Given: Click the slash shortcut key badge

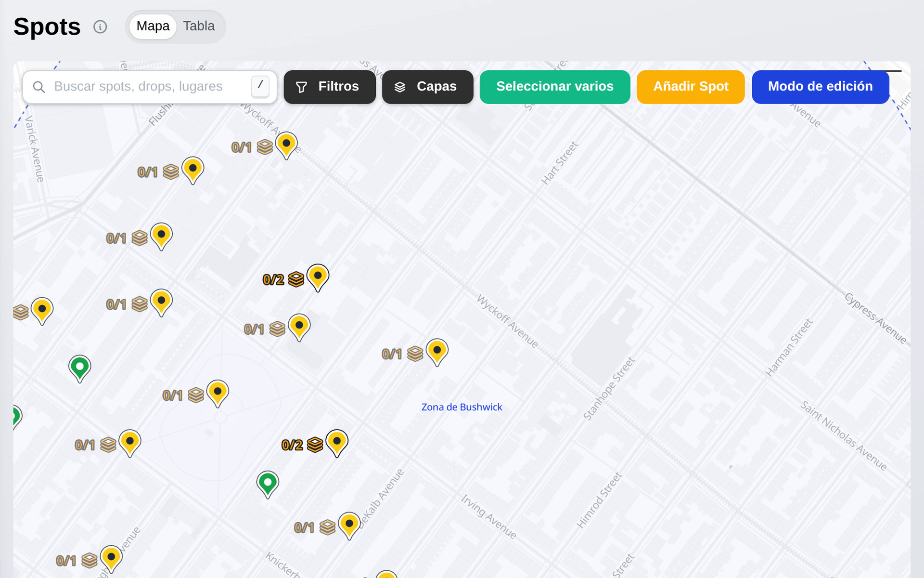Looking at the screenshot, I should click(x=260, y=86).
